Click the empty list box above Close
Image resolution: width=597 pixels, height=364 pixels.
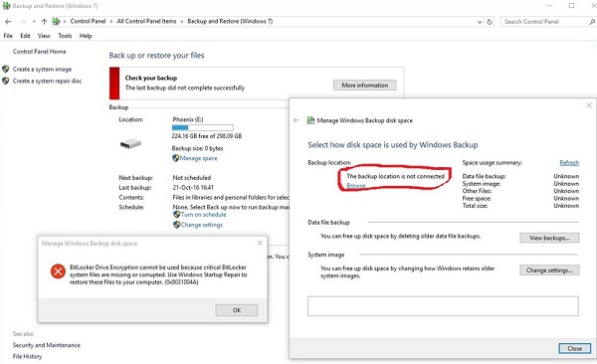[x=443, y=306]
